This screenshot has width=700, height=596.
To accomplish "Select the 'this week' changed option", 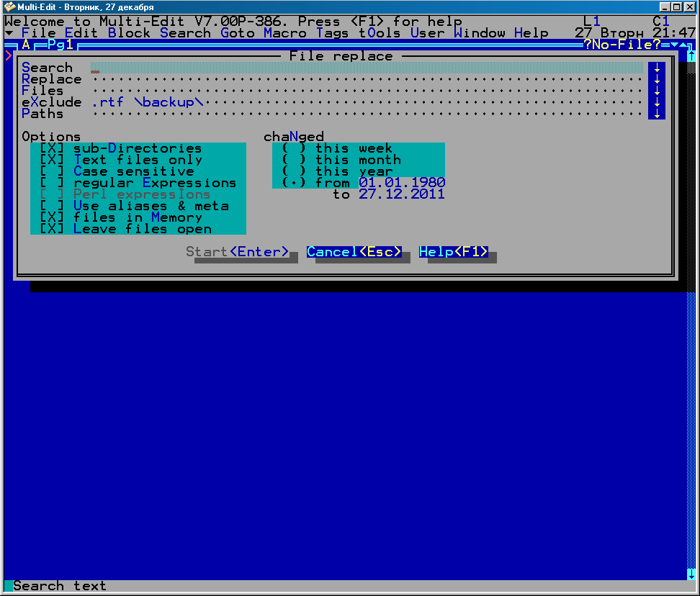I will click(x=337, y=148).
